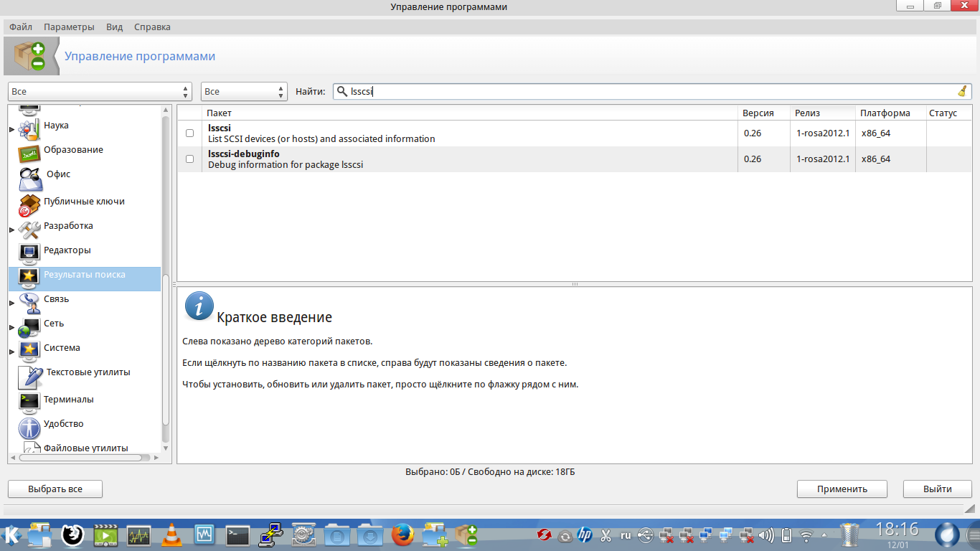Screen dimensions: 980x551
Task: Open the video player clapperboard taskbar icon
Action: coord(105,535)
